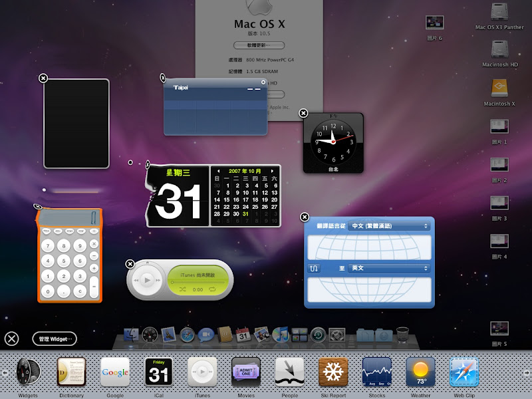
Task: Click the analog clock widget for 台北
Action: pos(333,143)
